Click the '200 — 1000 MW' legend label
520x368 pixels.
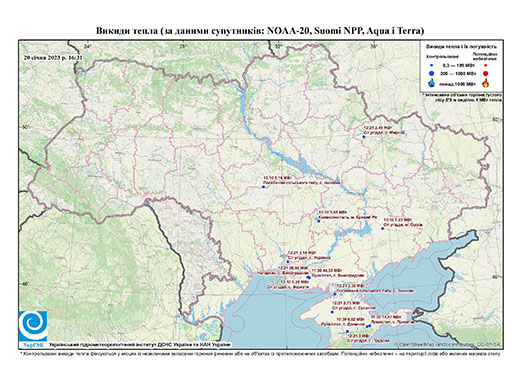[x=458, y=73]
